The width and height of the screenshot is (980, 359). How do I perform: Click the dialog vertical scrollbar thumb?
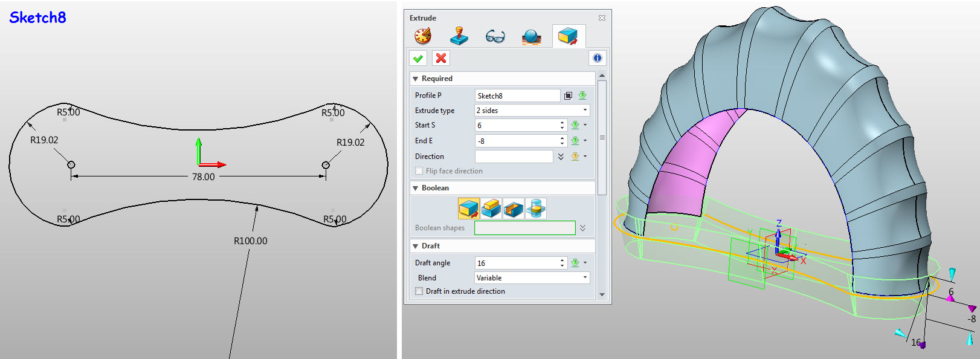[602, 138]
